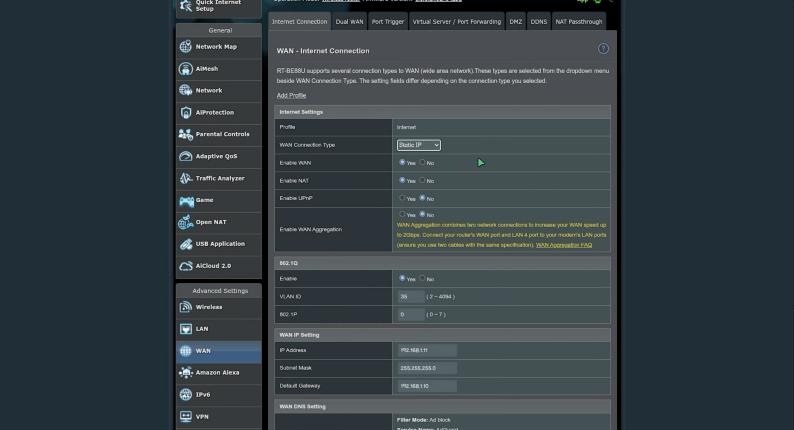Viewport: 794px width, 430px height.
Task: Select the WAN globe icon
Action: click(186, 350)
